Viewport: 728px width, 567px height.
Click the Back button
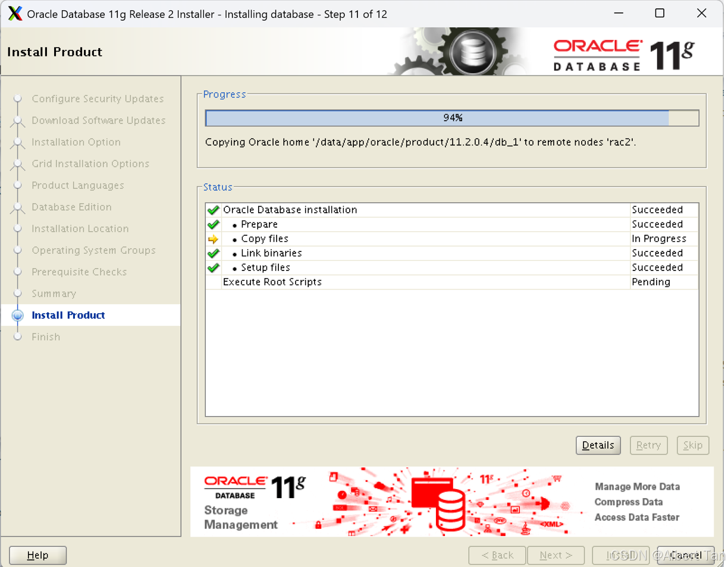tap(497, 555)
